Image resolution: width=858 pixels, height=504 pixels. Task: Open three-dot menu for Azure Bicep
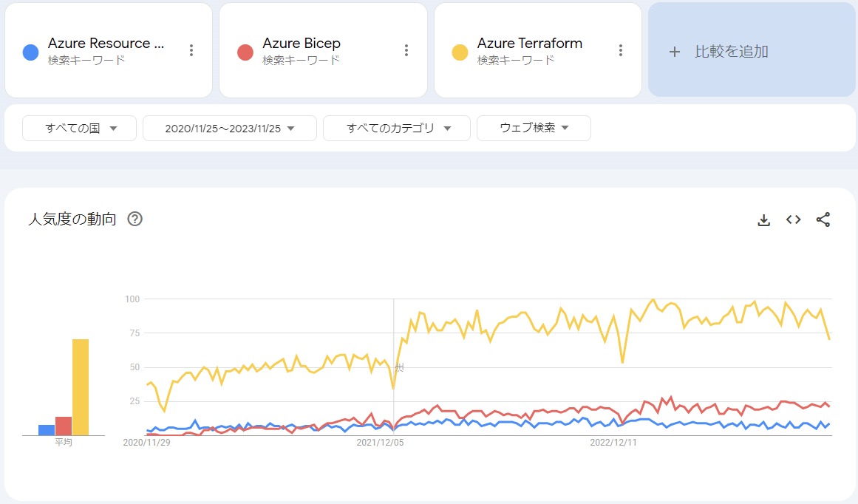(x=406, y=50)
